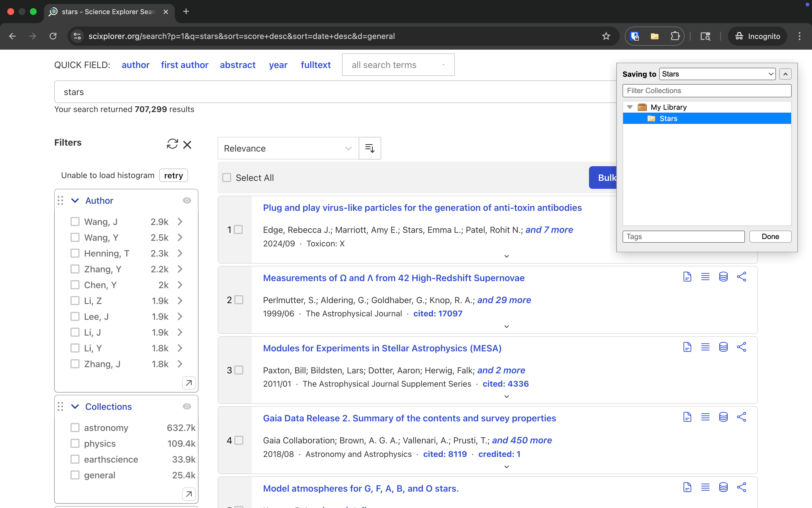Expand Author filter in popout arrow icon

[189, 383]
